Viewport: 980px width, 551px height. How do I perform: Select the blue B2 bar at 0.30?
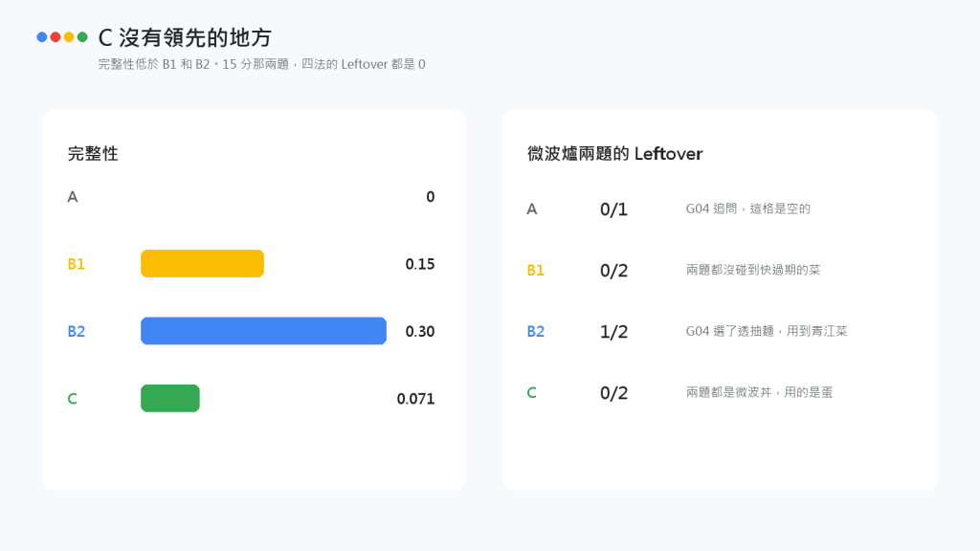(264, 331)
